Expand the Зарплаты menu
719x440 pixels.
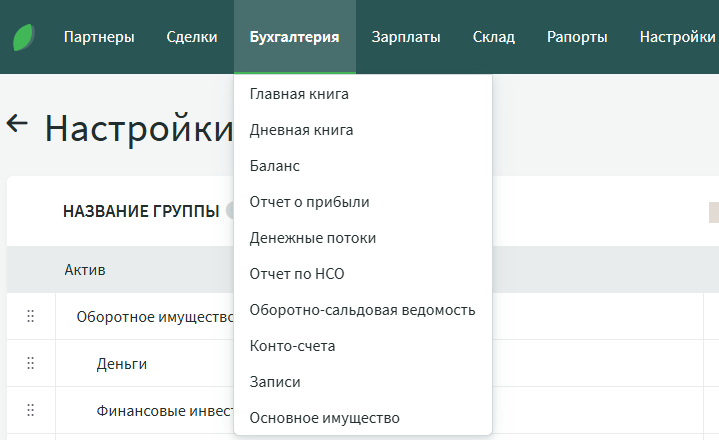coord(405,37)
